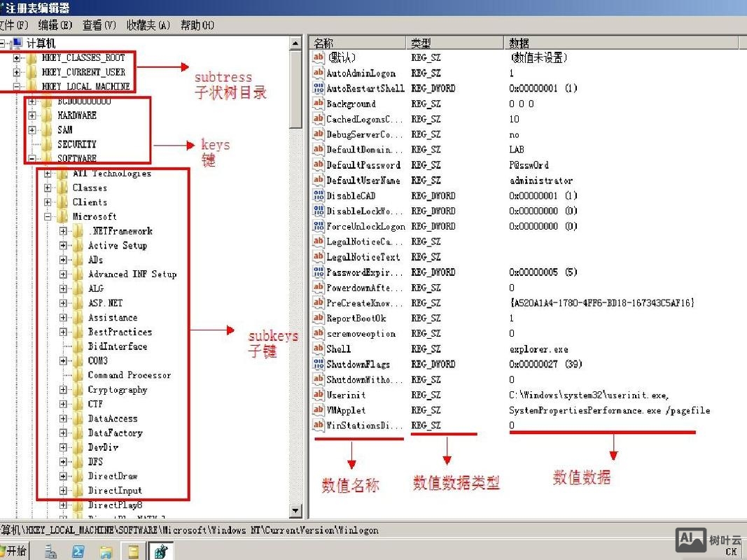Click the tree pane scroll-down arrow

(295, 512)
